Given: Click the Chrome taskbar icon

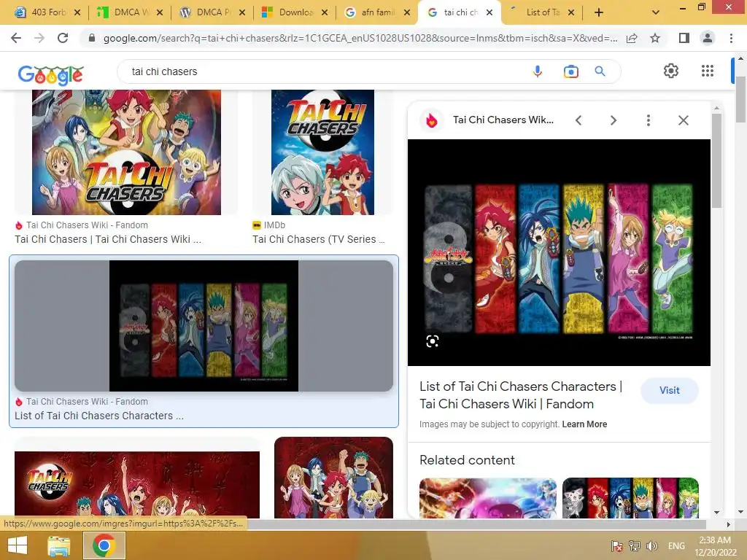Looking at the screenshot, I should 104,545.
